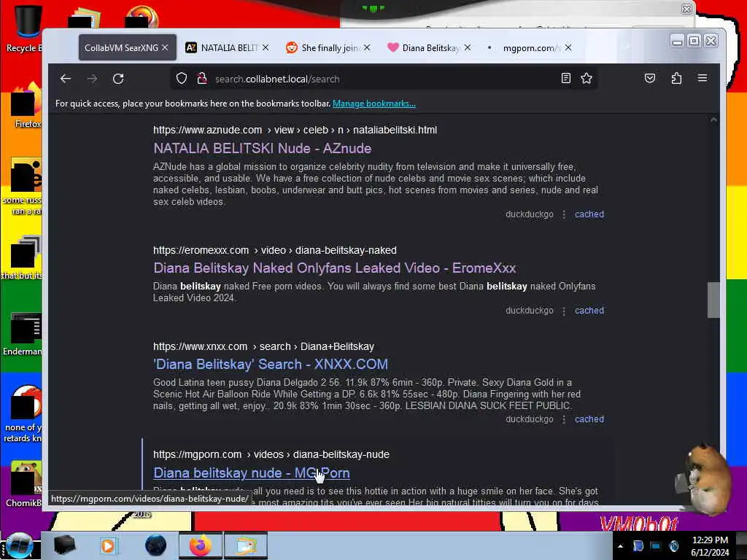The width and height of the screenshot is (747, 560).
Task: Select the Recycle Bin desktop icon
Action: point(25,28)
